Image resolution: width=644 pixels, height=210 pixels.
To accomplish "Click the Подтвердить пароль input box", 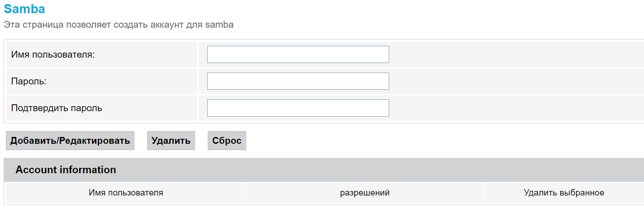I will coord(298,108).
